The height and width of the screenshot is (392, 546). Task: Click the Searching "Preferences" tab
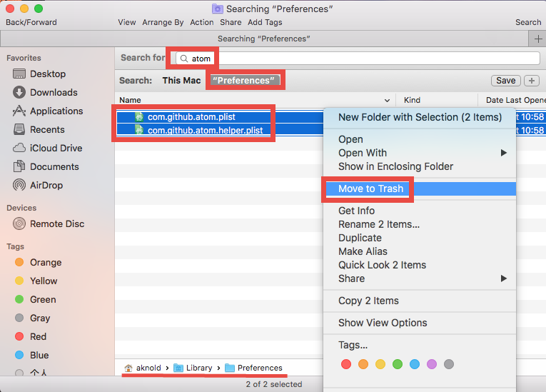(264, 39)
